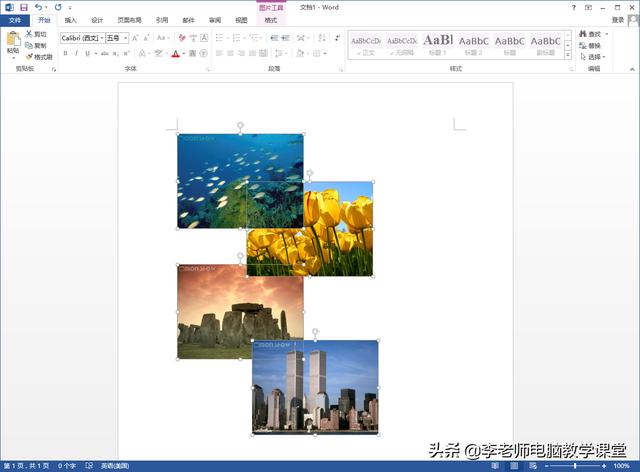Screen dimensions: 640x472
Task: Open the Select menu in Editing group
Action: click(x=593, y=57)
